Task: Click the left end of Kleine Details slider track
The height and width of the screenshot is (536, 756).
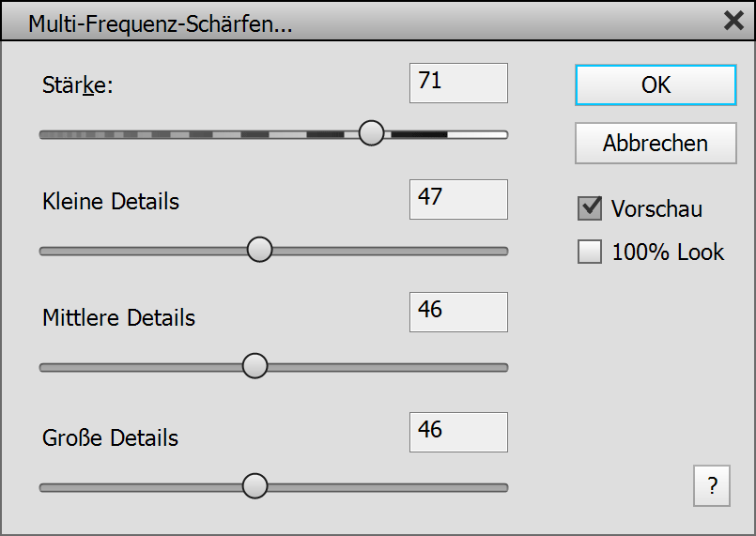Action: [45, 251]
